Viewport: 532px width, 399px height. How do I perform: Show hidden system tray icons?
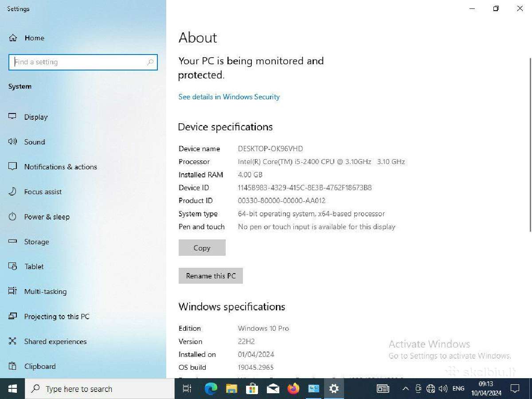pos(405,389)
